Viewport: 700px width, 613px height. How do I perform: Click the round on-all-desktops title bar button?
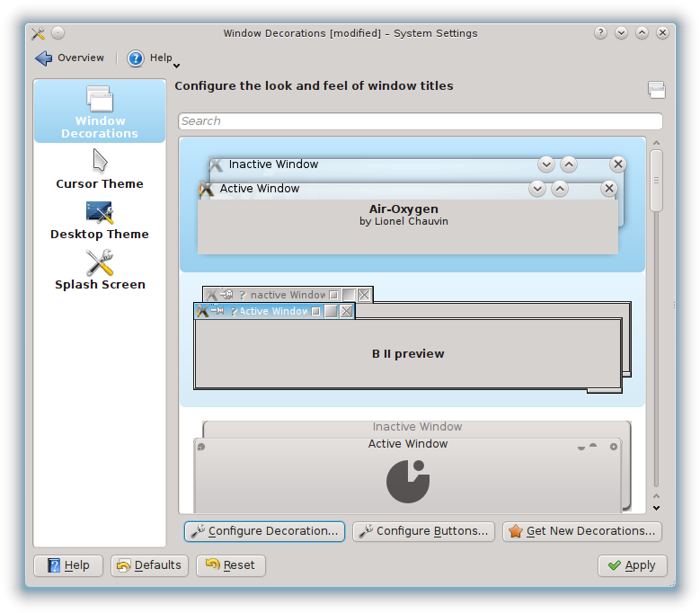tap(58, 33)
